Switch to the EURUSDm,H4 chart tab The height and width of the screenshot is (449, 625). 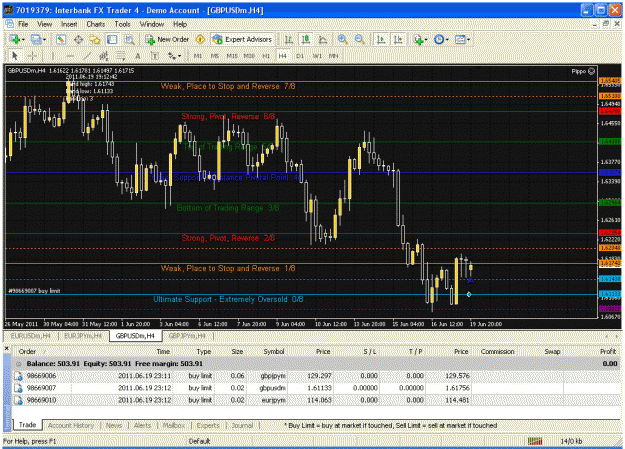pyautogui.click(x=31, y=336)
